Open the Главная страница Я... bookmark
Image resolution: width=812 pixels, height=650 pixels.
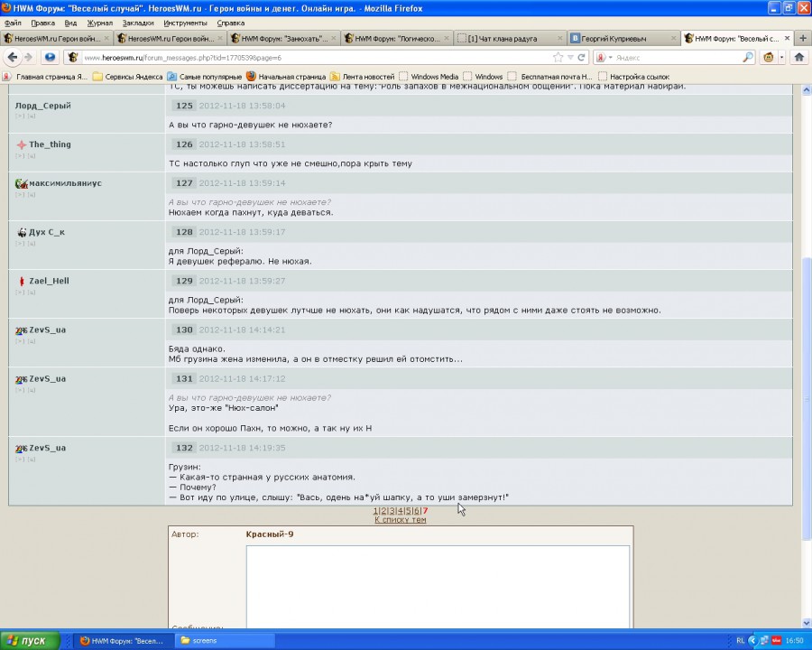pyautogui.click(x=44, y=77)
